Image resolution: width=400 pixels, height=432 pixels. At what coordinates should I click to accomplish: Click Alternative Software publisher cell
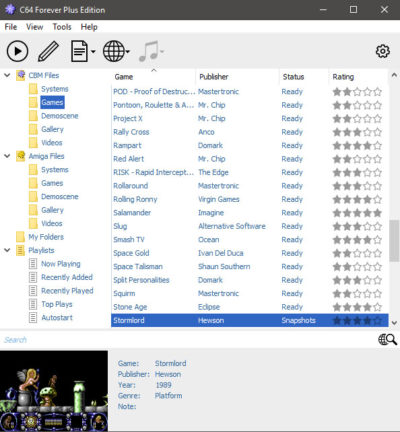point(232,226)
